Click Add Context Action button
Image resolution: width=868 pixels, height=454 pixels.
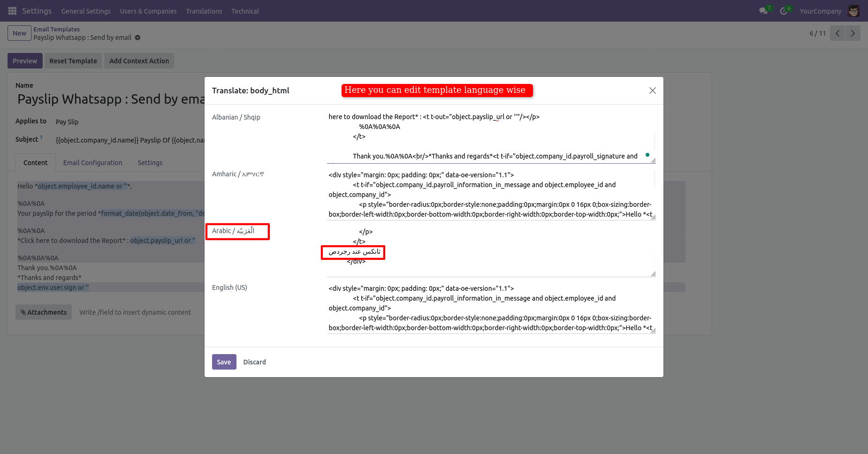[x=139, y=61]
